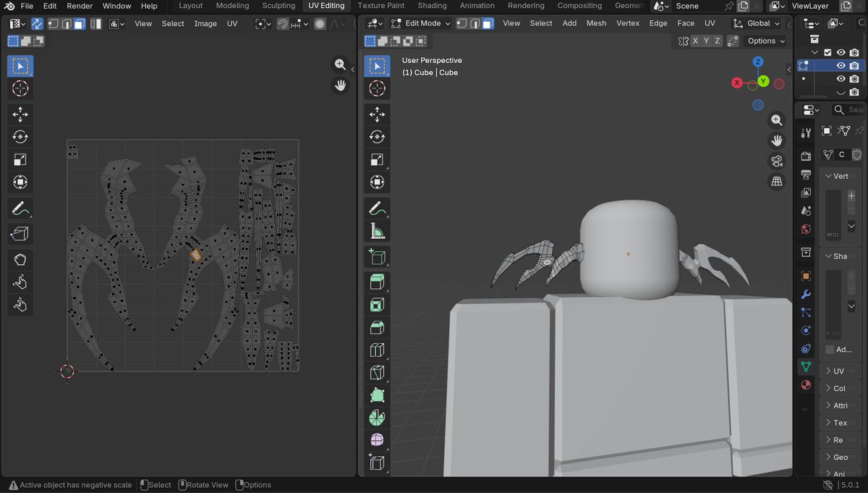The image size is (868, 493).
Task: Select the Grab sculpt tool in UV editor
Action: point(20,259)
